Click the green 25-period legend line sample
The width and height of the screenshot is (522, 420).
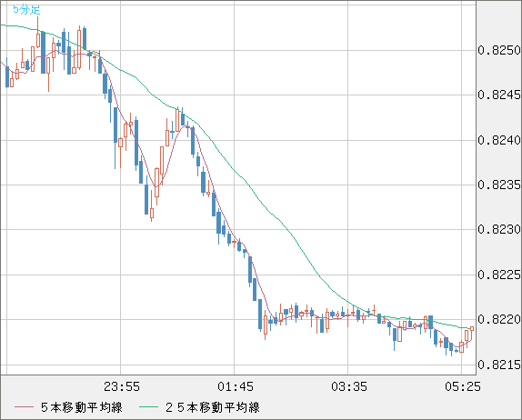coord(148,407)
